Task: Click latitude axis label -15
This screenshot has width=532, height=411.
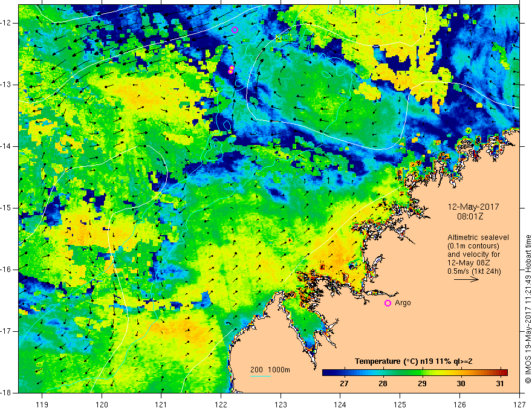Action: click(x=6, y=208)
